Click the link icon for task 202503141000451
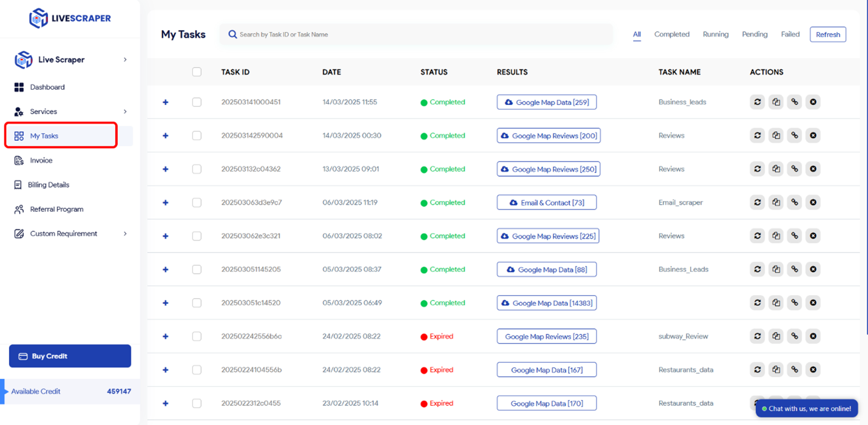The height and width of the screenshot is (425, 868). (x=795, y=102)
